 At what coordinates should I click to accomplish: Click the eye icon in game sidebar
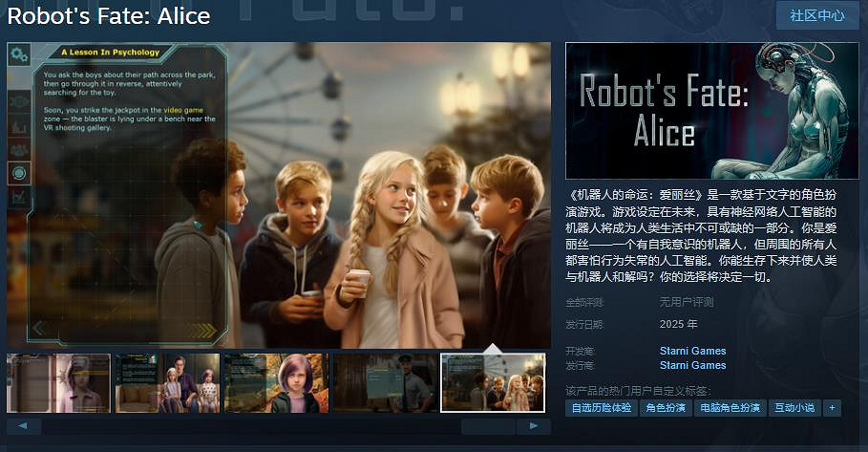19,102
